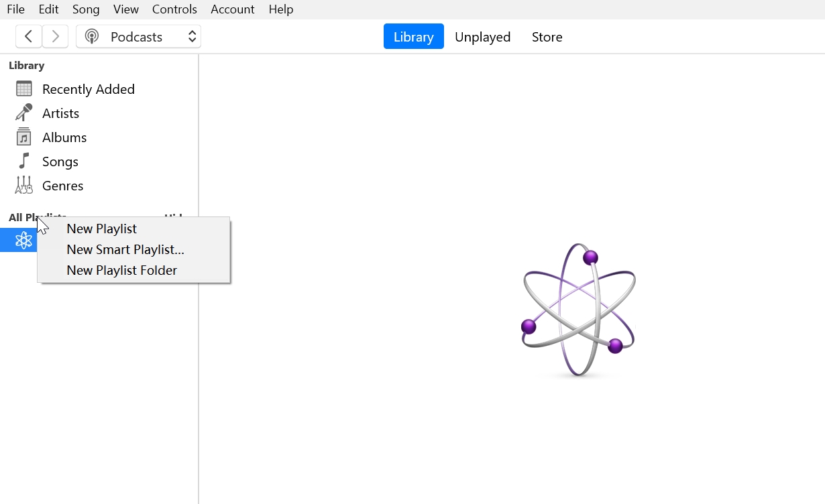825x504 pixels.
Task: Choose New Smart Playlist… option
Action: 125,250
